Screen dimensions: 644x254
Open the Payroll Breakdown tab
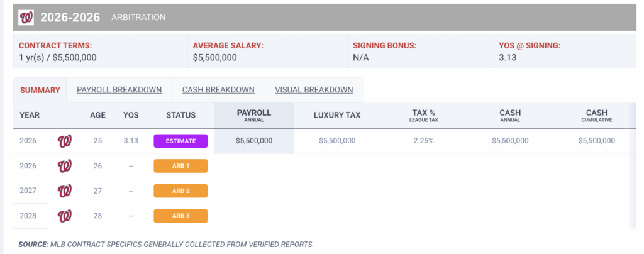[119, 90]
